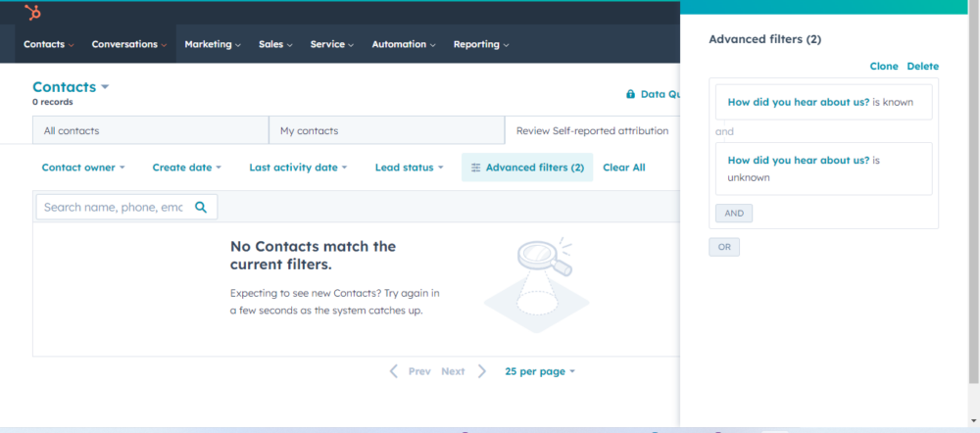The height and width of the screenshot is (433, 980).
Task: Add an OR filter group
Action: (x=724, y=247)
